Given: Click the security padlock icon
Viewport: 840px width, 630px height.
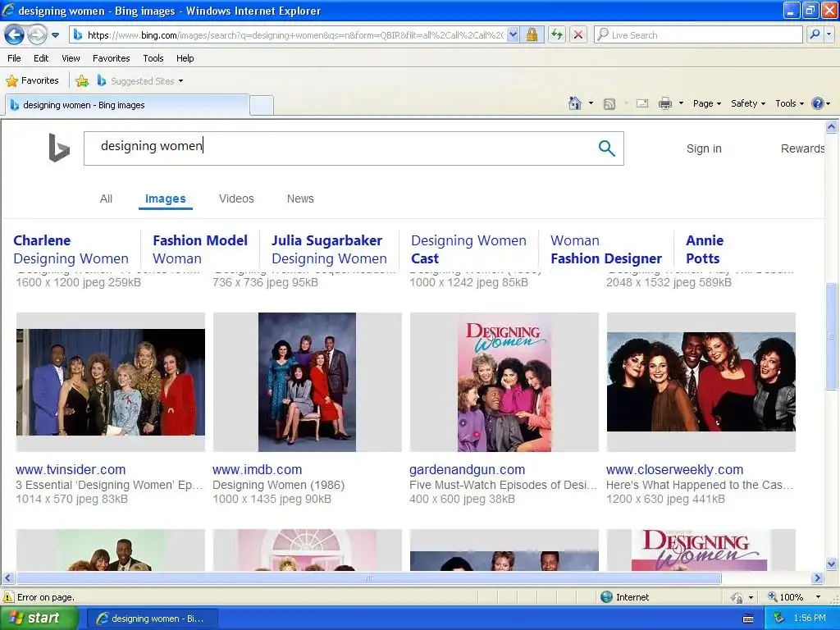Looking at the screenshot, I should (x=532, y=34).
